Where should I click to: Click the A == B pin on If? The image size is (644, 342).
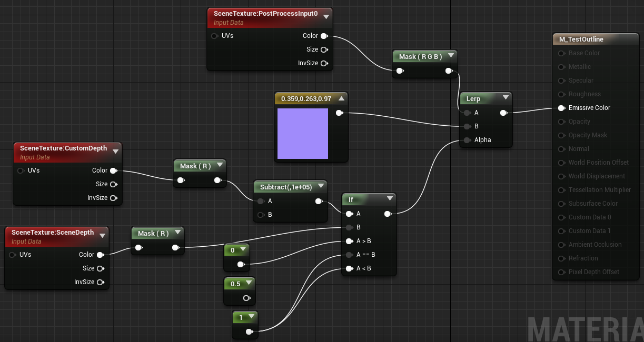pos(349,255)
